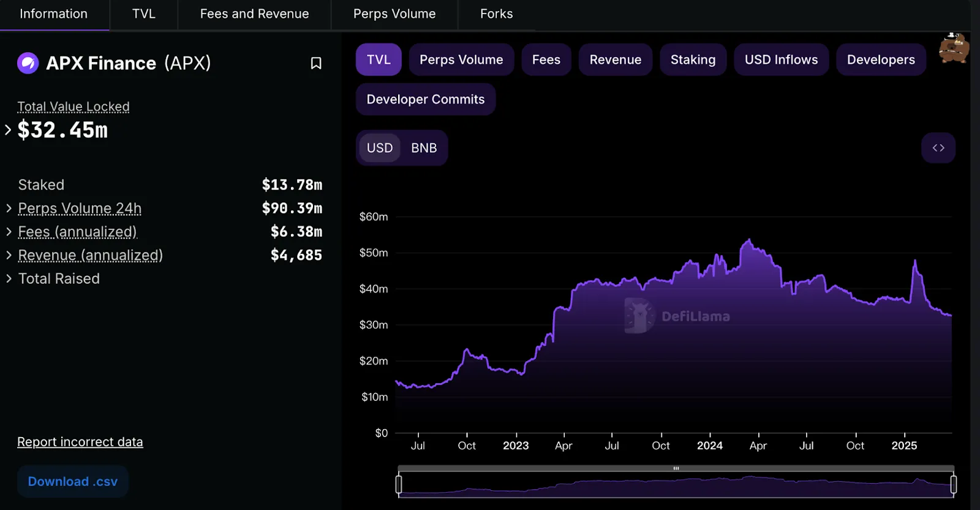Open the Forks tab
The image size is (980, 510).
tap(497, 14)
